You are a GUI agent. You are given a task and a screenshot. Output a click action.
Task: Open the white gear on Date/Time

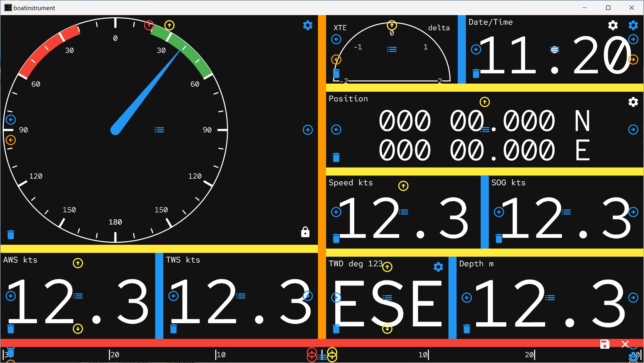613,25
